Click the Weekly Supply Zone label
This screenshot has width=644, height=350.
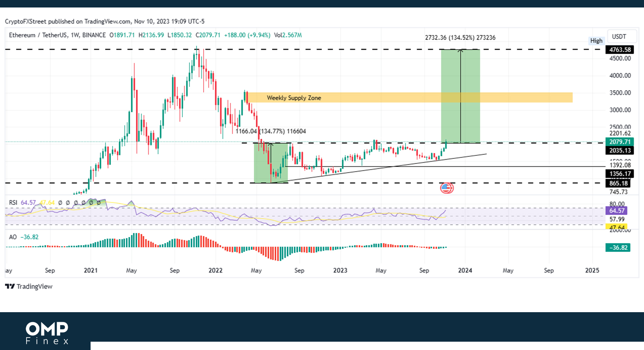[x=294, y=98]
